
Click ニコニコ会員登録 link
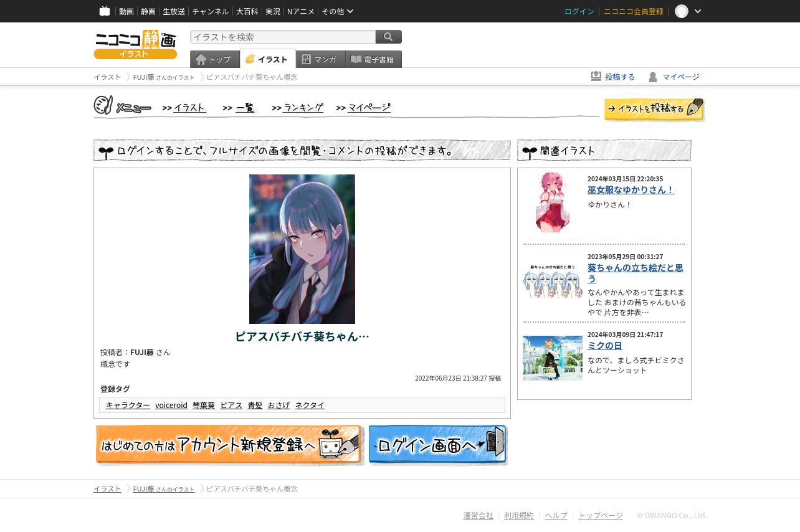634,11
